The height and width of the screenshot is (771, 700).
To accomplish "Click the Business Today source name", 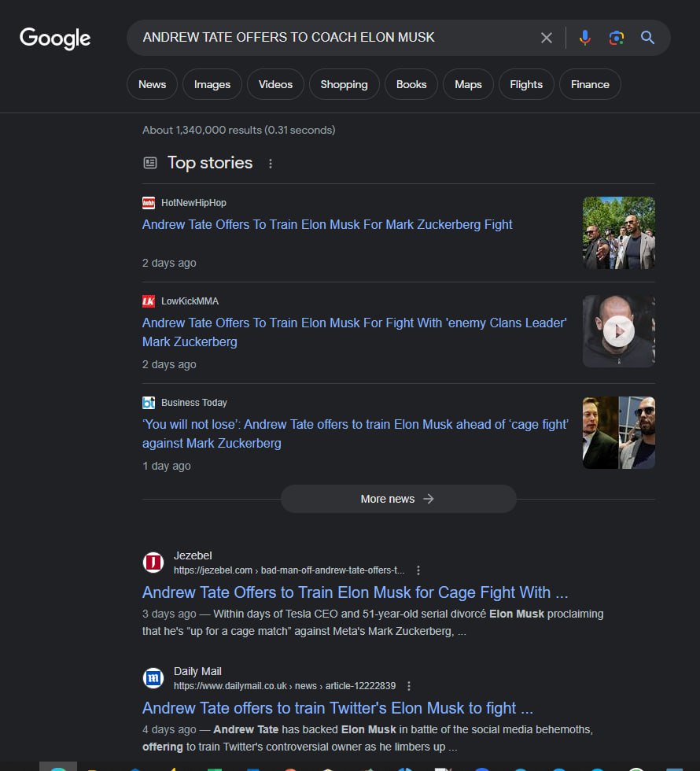I will 194,403.
